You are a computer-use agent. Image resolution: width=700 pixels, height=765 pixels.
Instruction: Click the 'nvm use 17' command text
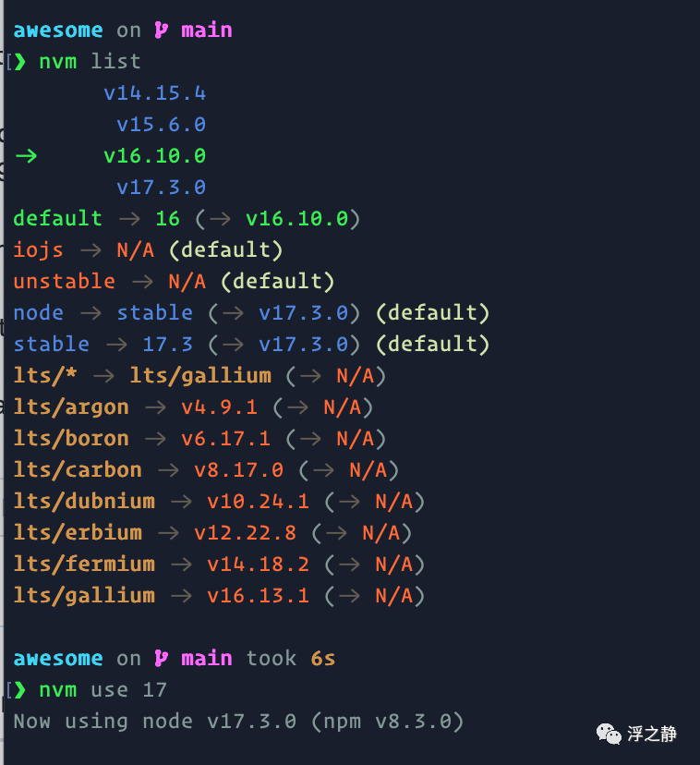click(103, 689)
